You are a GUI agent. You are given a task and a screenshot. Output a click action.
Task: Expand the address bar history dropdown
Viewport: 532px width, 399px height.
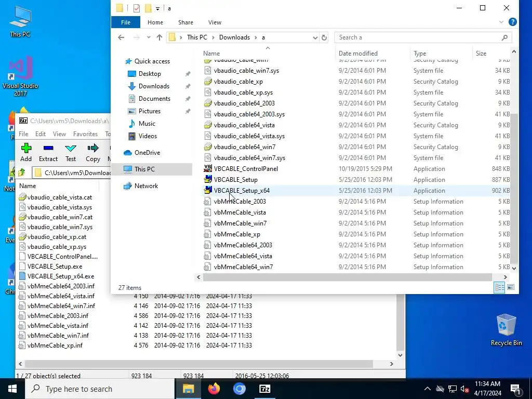pyautogui.click(x=315, y=37)
